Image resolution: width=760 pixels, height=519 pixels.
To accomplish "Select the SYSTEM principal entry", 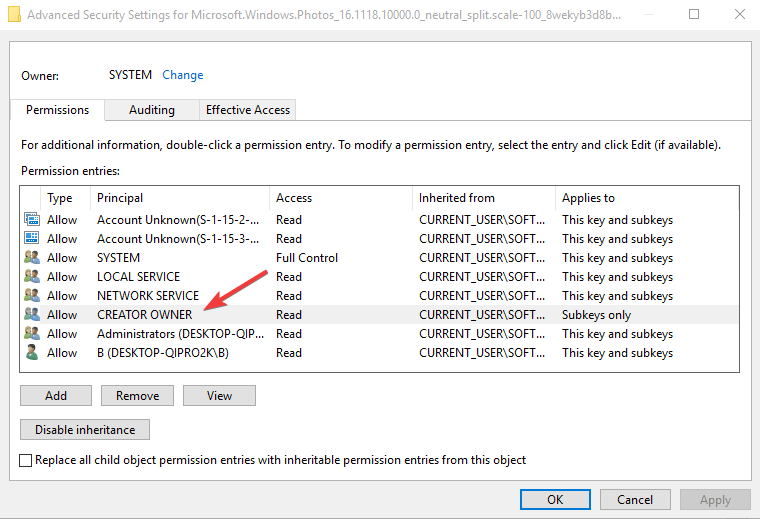I will [x=118, y=257].
